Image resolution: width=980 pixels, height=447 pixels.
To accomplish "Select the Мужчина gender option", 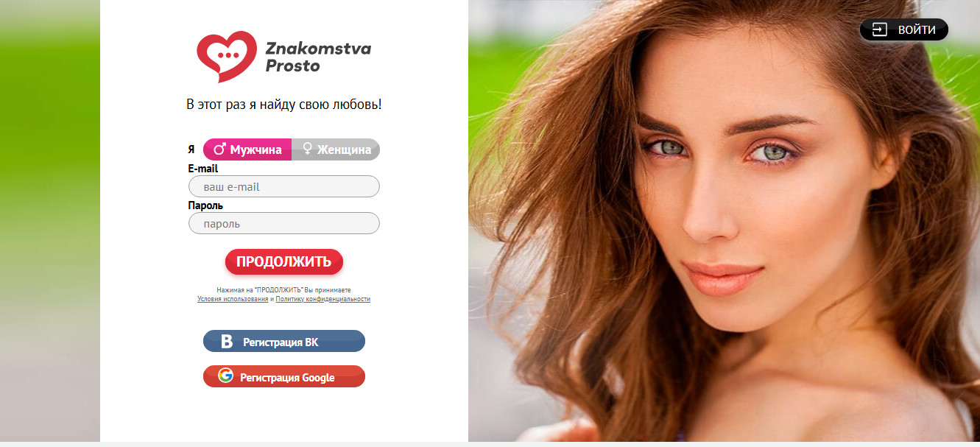I will 247,149.
